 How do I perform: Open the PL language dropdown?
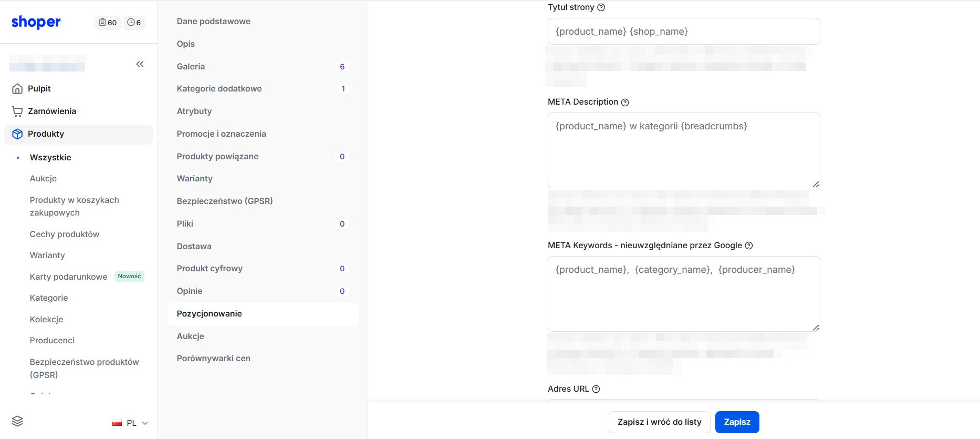(x=130, y=423)
